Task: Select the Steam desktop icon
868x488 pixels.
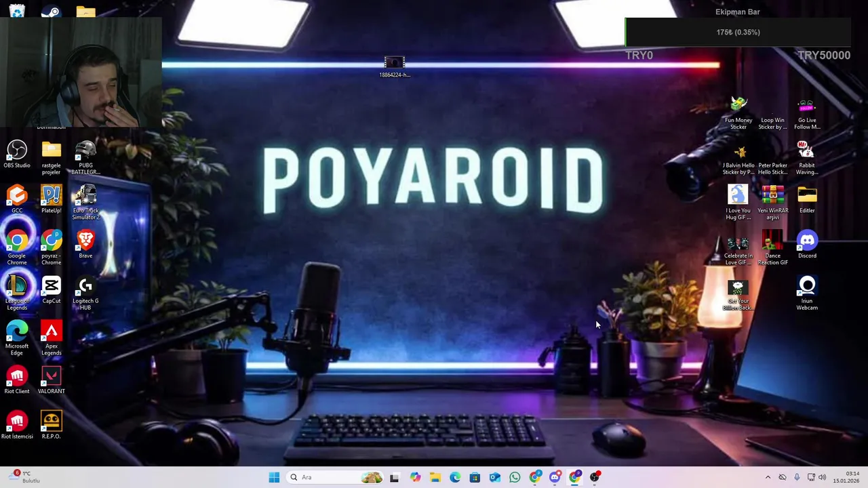Action: pyautogui.click(x=51, y=11)
